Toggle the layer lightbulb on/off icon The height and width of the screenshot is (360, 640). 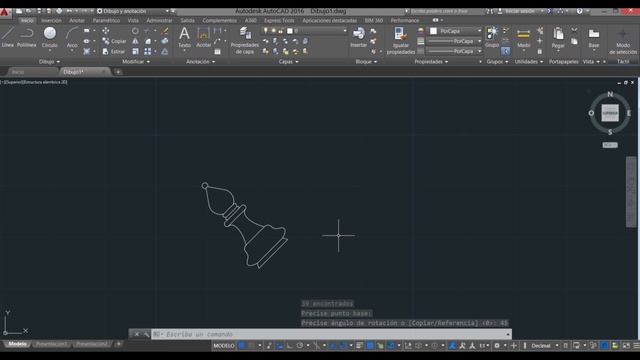pos(266,31)
